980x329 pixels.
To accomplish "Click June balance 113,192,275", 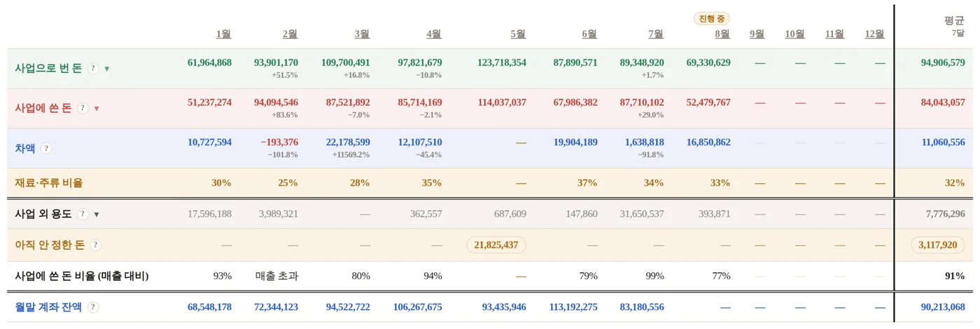I will point(573,307).
